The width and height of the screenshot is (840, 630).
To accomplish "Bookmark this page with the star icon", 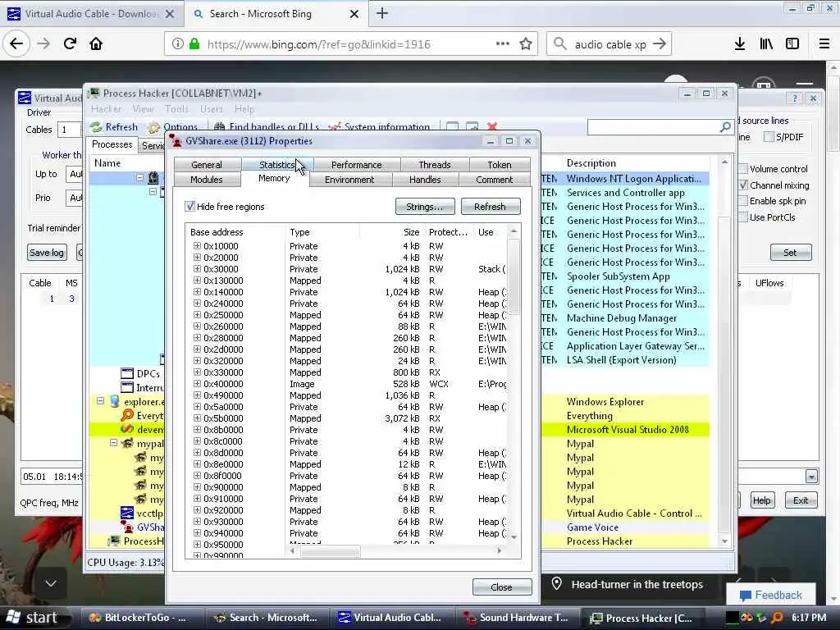I will [526, 44].
